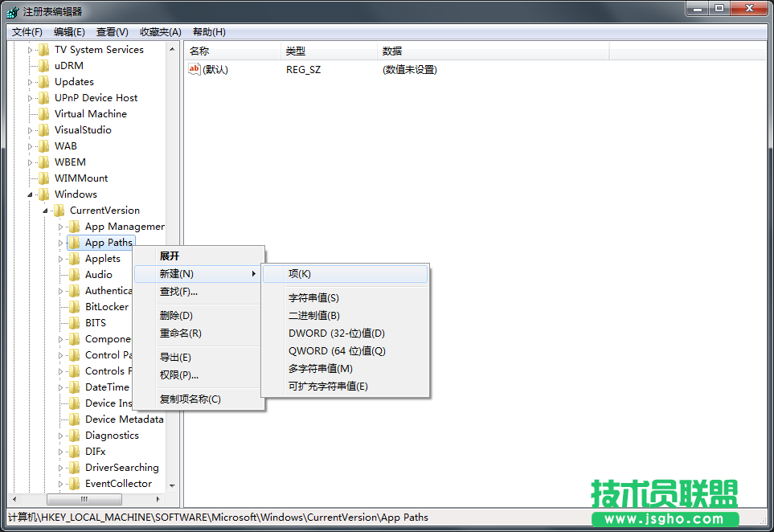The height and width of the screenshot is (532, 774).
Task: Expand the Virtual Machine key node
Action: pos(31,113)
